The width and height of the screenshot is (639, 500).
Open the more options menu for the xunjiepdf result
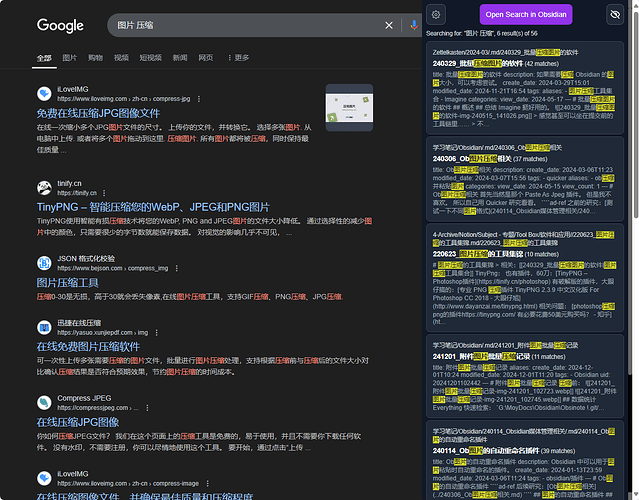pos(156,333)
